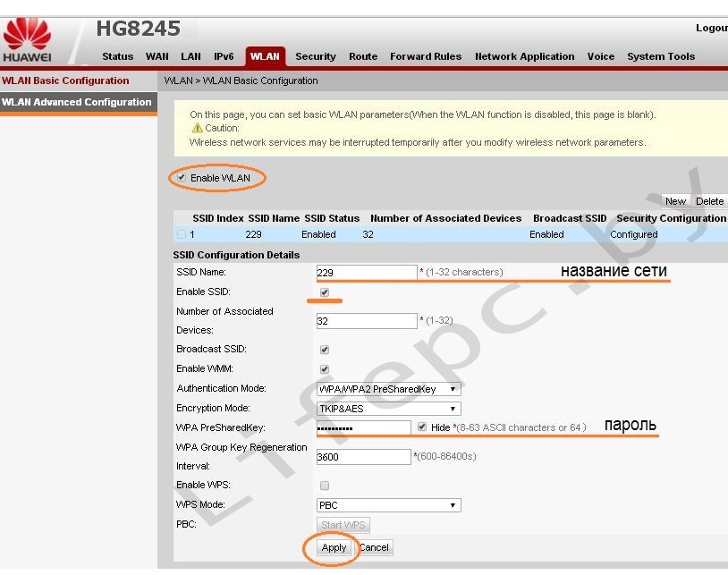The width and height of the screenshot is (728, 575).
Task: Expand the Encryption Mode dropdown
Action: coord(389,409)
